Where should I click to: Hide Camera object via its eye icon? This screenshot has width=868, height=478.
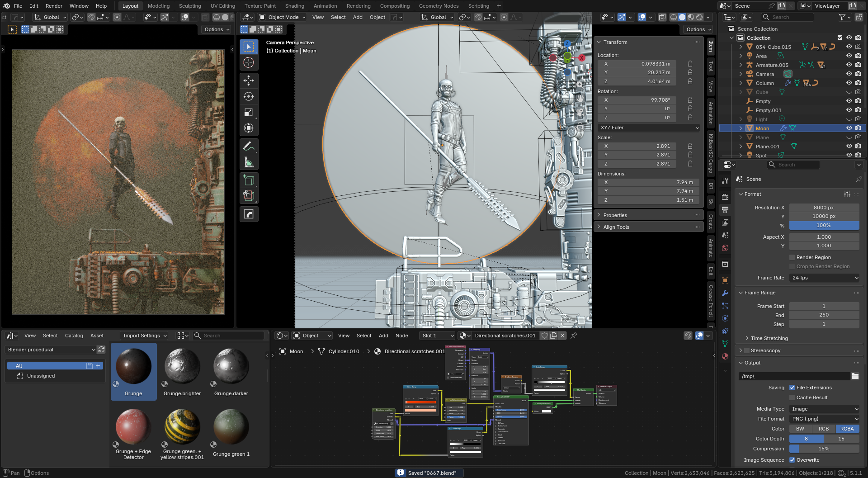pyautogui.click(x=849, y=74)
